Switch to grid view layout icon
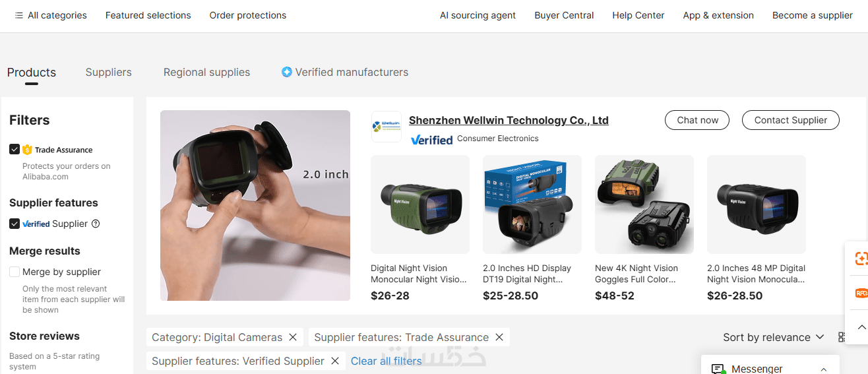The image size is (868, 374). pos(842,337)
